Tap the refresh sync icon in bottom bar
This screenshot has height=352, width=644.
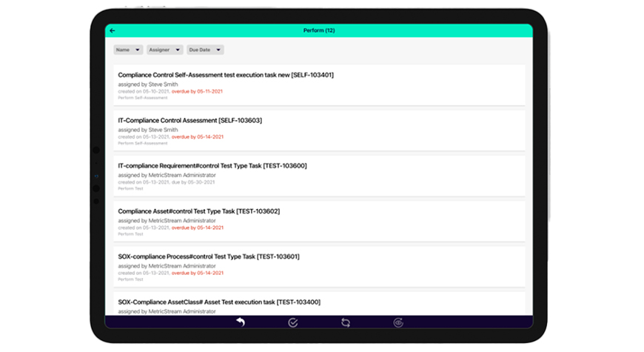346,323
